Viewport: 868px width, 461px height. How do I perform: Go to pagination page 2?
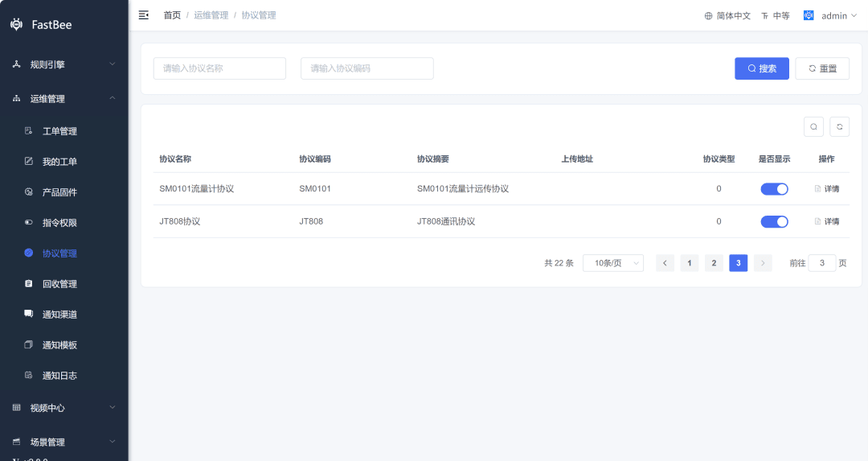714,262
